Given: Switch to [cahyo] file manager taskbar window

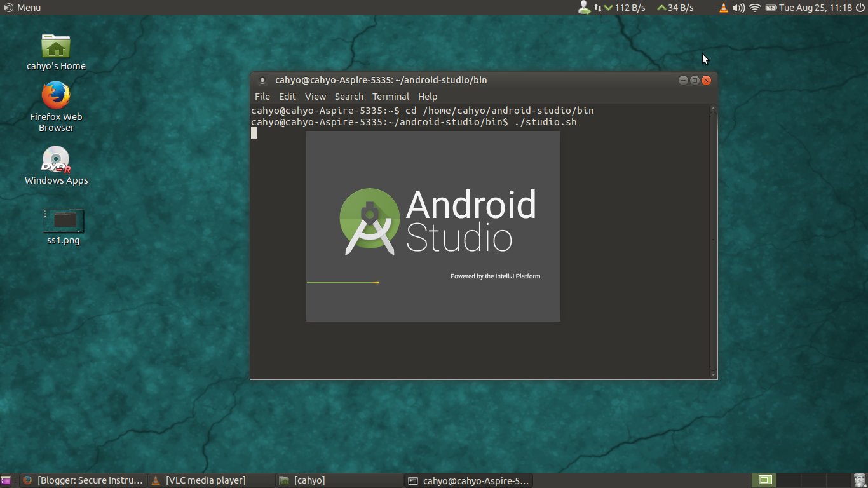Looking at the screenshot, I should 339,480.
